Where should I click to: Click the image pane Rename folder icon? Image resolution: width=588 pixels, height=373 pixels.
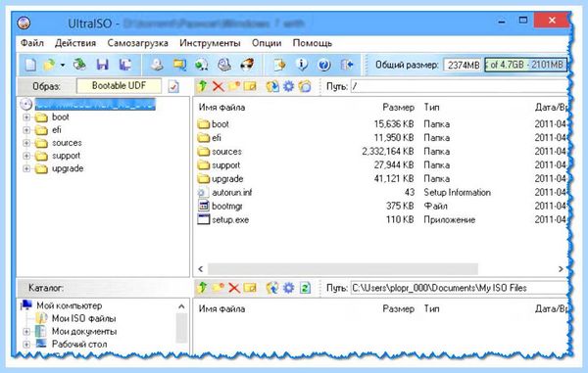[x=250, y=86]
